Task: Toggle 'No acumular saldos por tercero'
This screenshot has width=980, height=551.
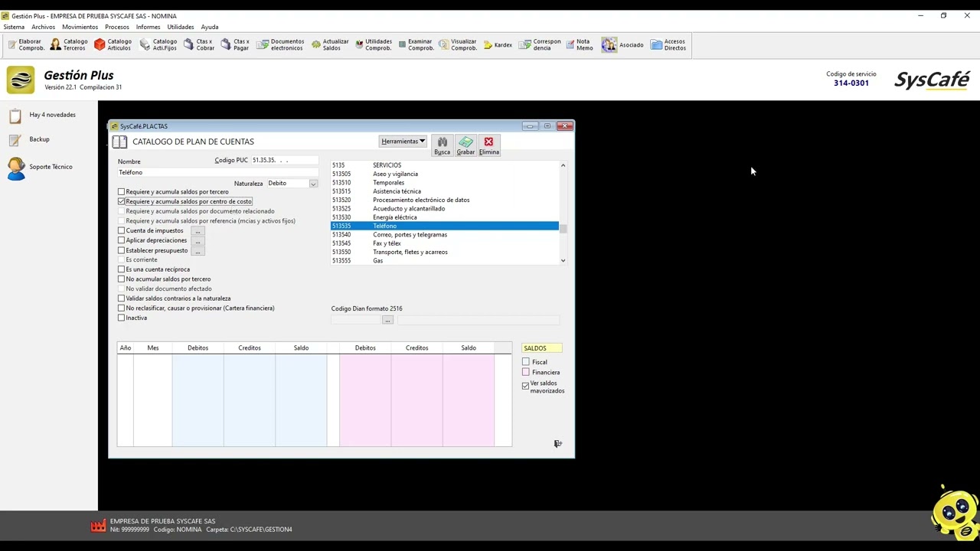Action: (121, 279)
